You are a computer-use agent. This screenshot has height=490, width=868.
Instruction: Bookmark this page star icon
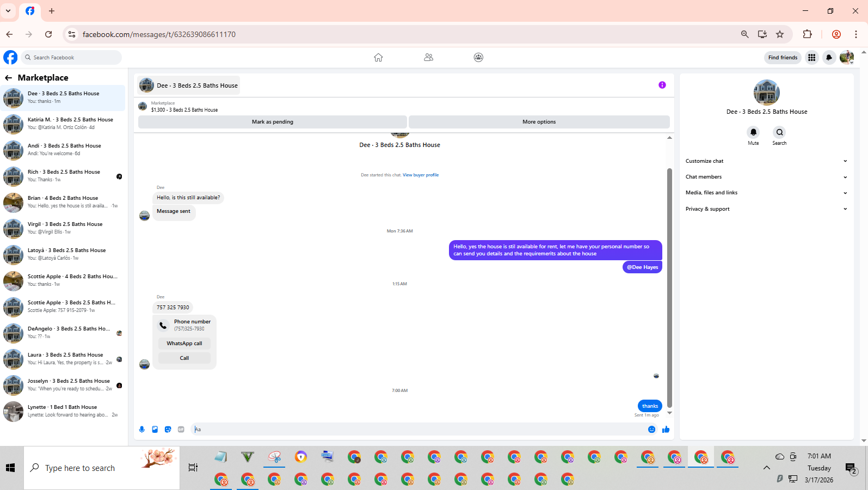780,34
